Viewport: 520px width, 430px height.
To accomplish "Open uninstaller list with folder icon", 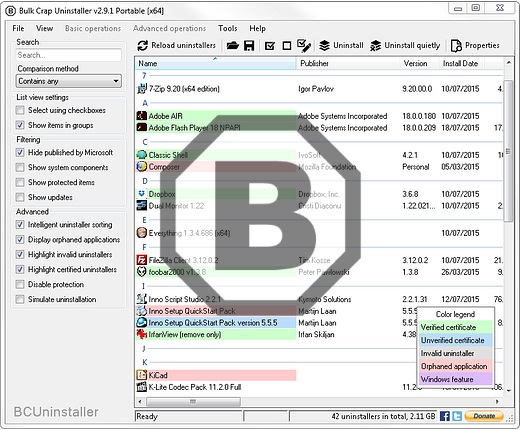I will click(233, 45).
